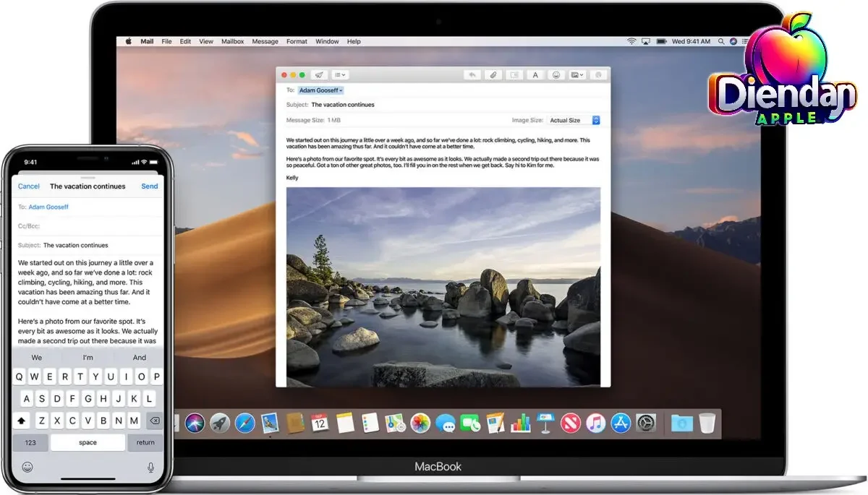The image size is (868, 495).
Task: Open Spotlight search in the menu bar
Action: click(x=720, y=41)
